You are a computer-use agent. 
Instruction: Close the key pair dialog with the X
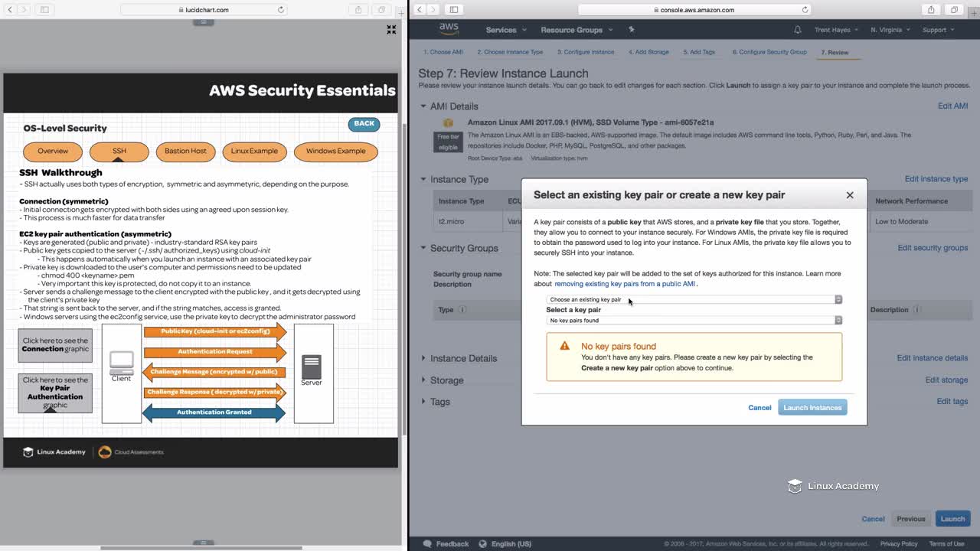850,195
